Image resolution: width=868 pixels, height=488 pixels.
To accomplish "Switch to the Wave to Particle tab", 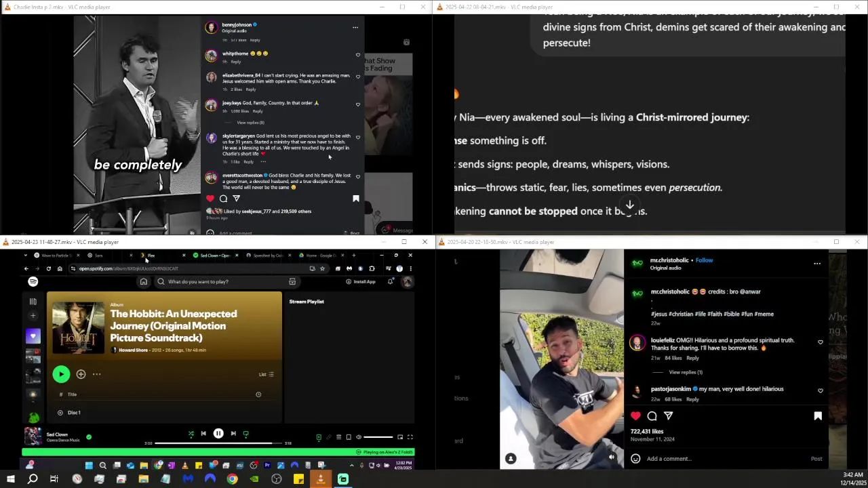I will coord(56,256).
